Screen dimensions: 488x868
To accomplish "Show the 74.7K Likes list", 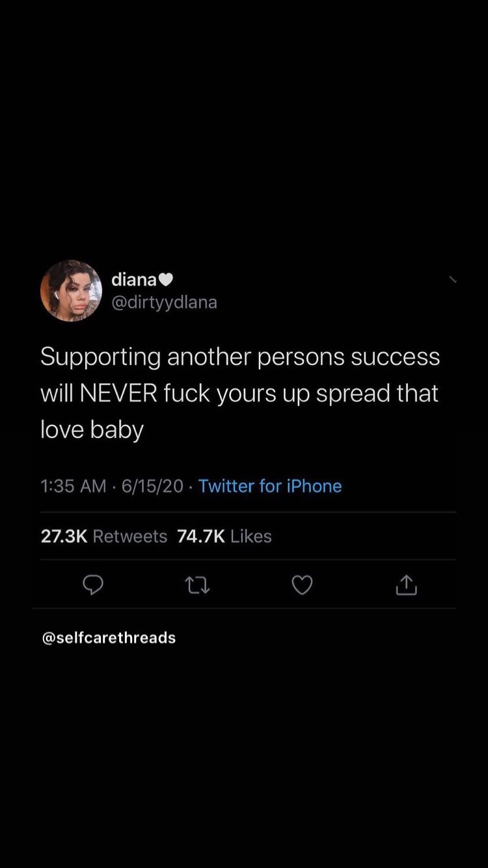I will point(224,536).
